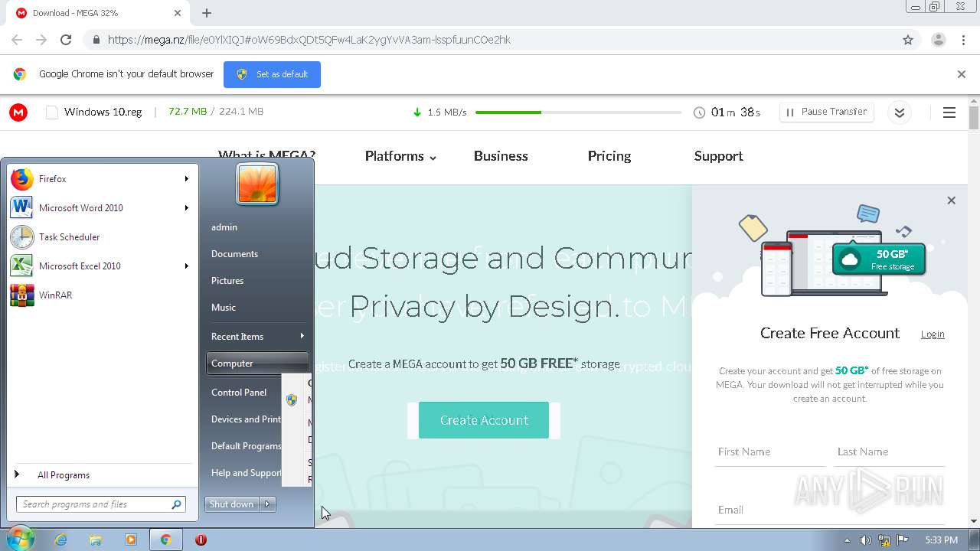Open Pictures from the Start menu
980x551 pixels.
[256, 281]
